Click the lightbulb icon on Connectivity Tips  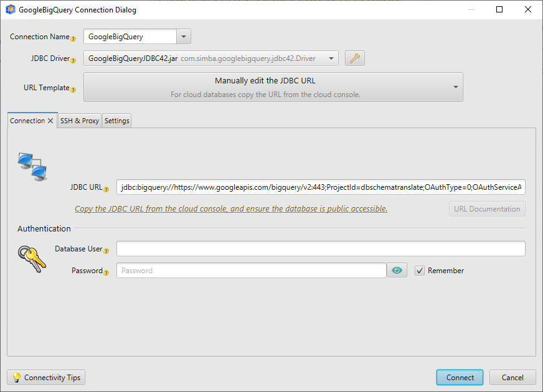point(17,377)
